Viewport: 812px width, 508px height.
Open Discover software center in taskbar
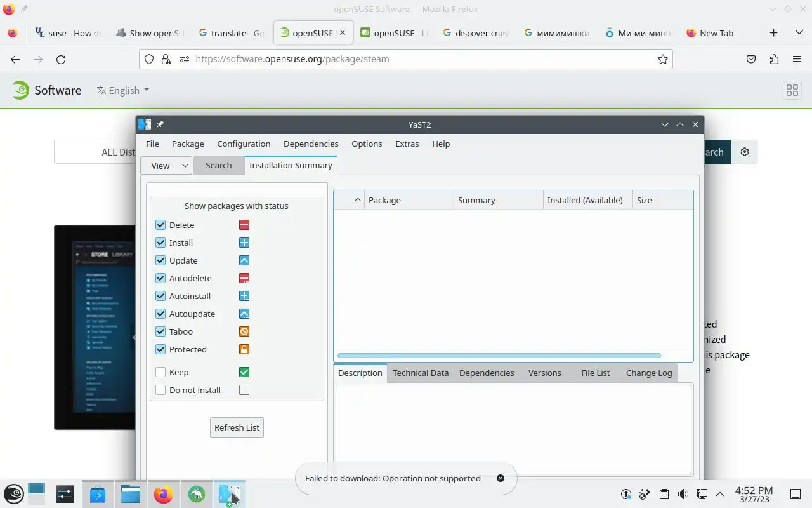pyautogui.click(x=98, y=493)
